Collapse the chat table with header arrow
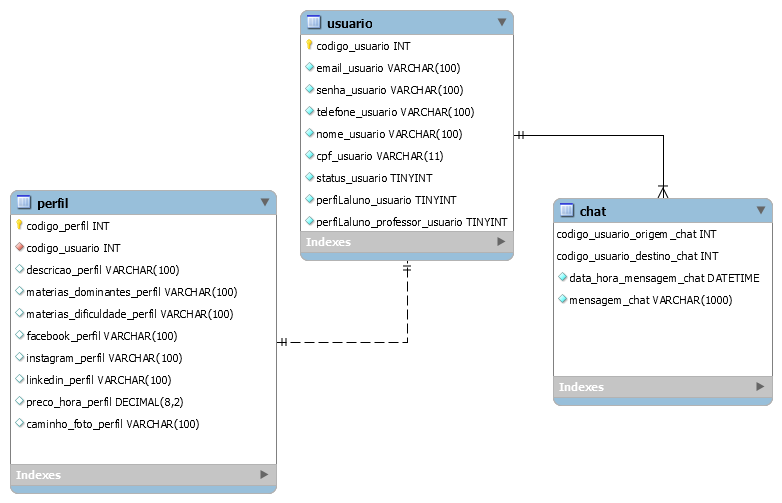 click(x=761, y=210)
